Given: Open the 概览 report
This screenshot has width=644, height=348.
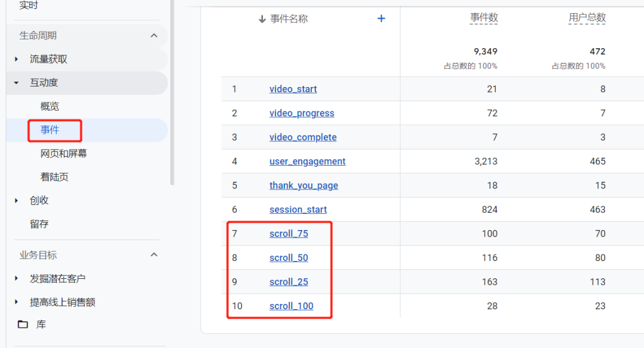Looking at the screenshot, I should coord(50,107).
